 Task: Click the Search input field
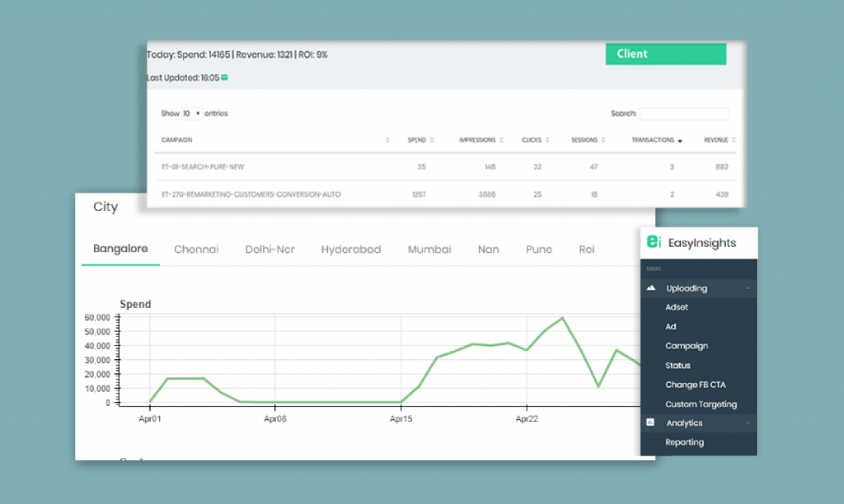683,114
